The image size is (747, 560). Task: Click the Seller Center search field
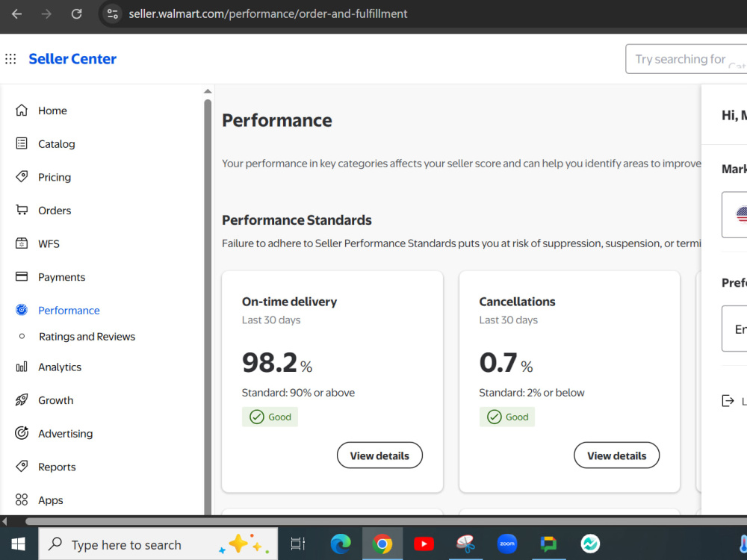pyautogui.click(x=686, y=59)
